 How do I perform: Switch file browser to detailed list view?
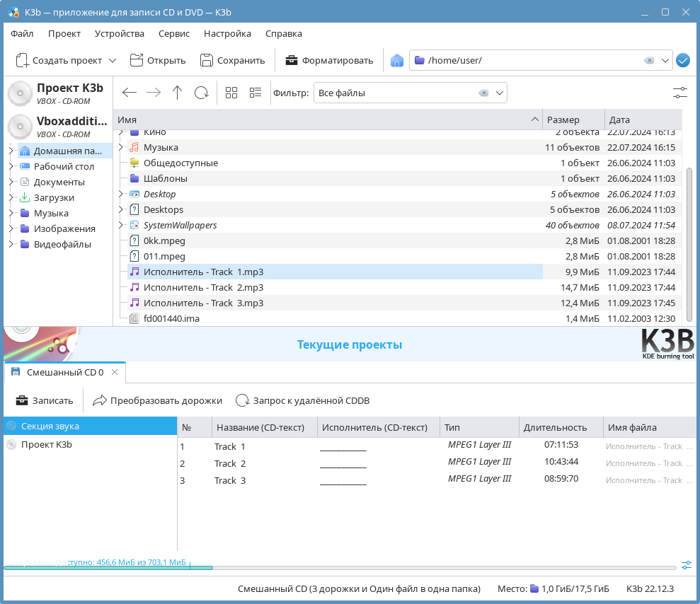pyautogui.click(x=256, y=93)
